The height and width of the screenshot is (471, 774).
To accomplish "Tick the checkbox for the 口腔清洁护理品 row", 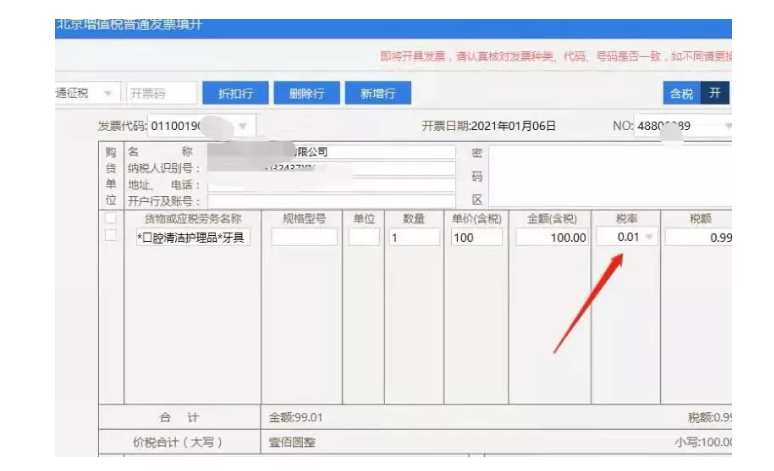I will [x=111, y=235].
